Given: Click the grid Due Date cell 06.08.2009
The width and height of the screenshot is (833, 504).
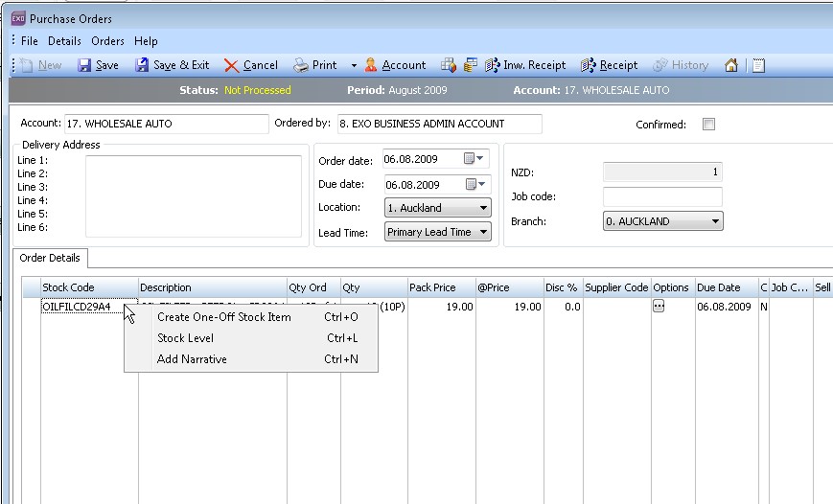Looking at the screenshot, I should pos(727,307).
